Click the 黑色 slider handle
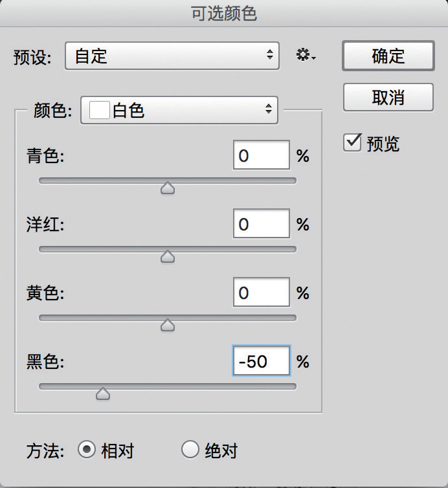The image size is (448, 488). coord(102,394)
